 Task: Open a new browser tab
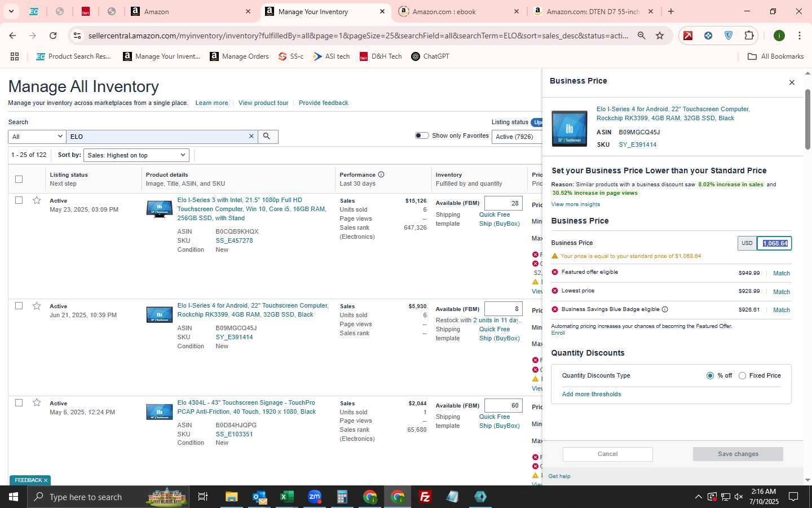tap(671, 11)
